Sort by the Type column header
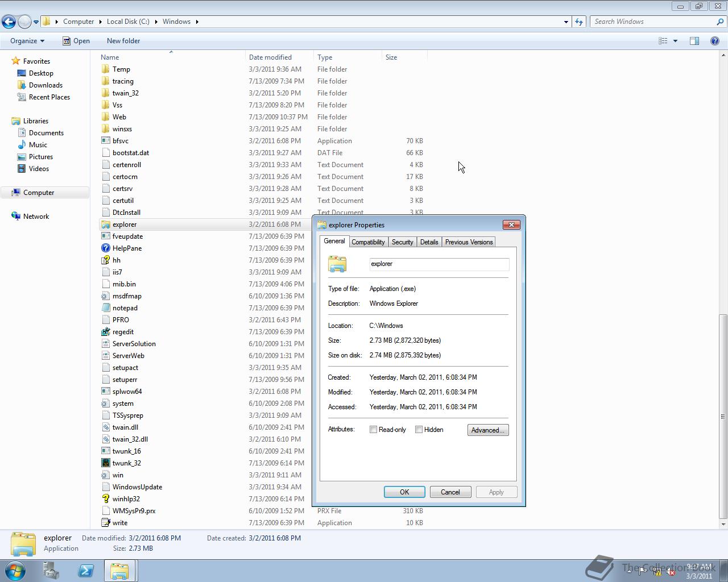Image resolution: width=728 pixels, height=582 pixels. click(348, 57)
